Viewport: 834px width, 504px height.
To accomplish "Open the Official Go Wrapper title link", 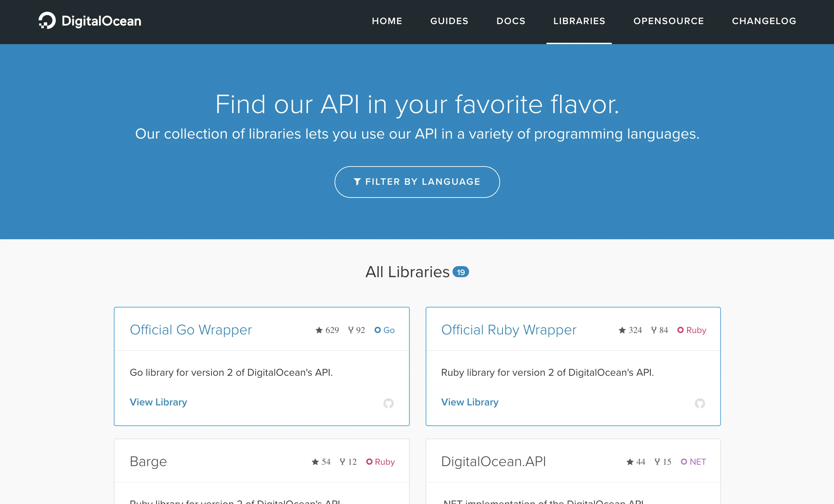I will point(191,330).
